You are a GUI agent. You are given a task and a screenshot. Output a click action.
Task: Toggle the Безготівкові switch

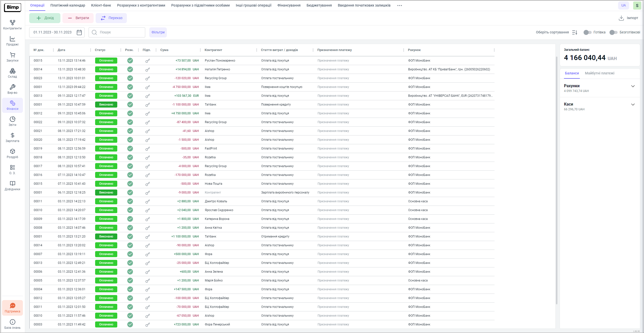click(613, 32)
